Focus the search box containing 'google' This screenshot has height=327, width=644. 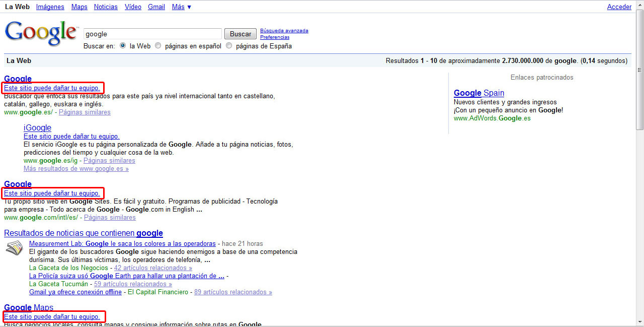(152, 34)
